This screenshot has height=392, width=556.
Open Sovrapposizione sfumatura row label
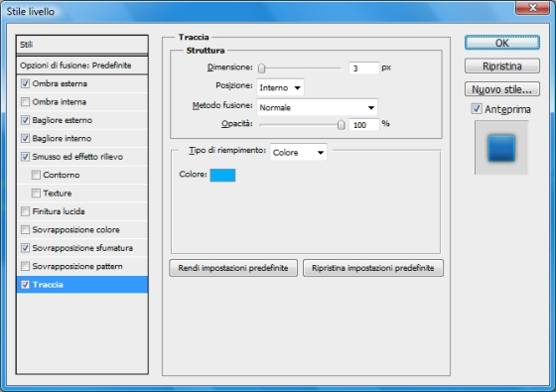click(82, 248)
